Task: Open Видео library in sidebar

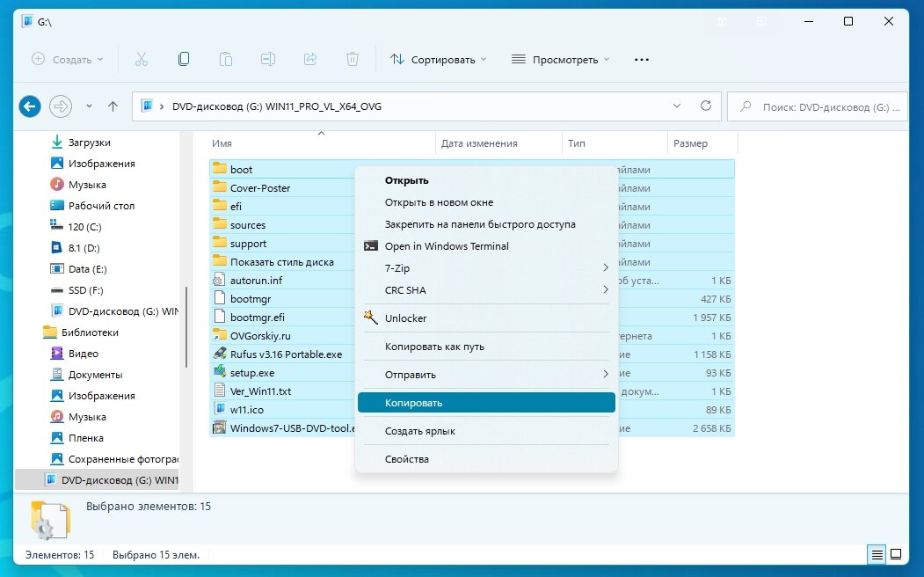Action: coord(84,353)
